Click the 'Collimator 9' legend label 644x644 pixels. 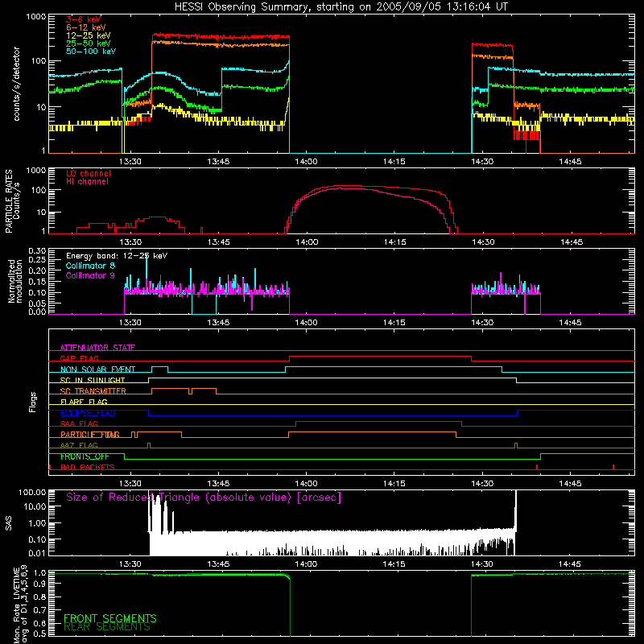(x=90, y=275)
